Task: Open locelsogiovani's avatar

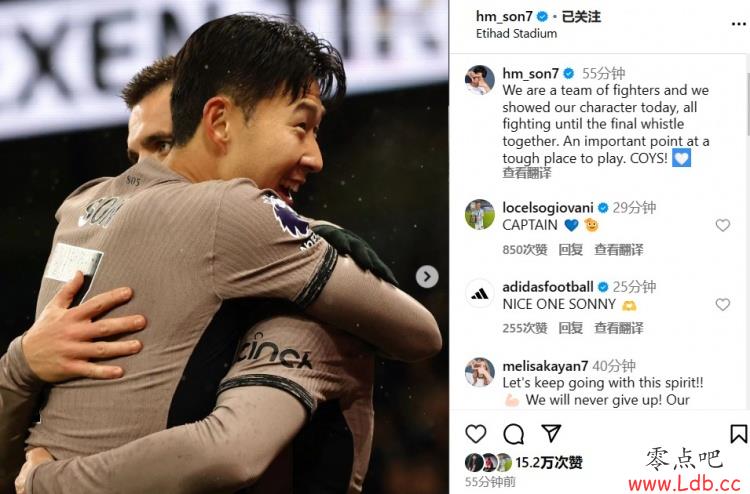Action: pyautogui.click(x=479, y=214)
